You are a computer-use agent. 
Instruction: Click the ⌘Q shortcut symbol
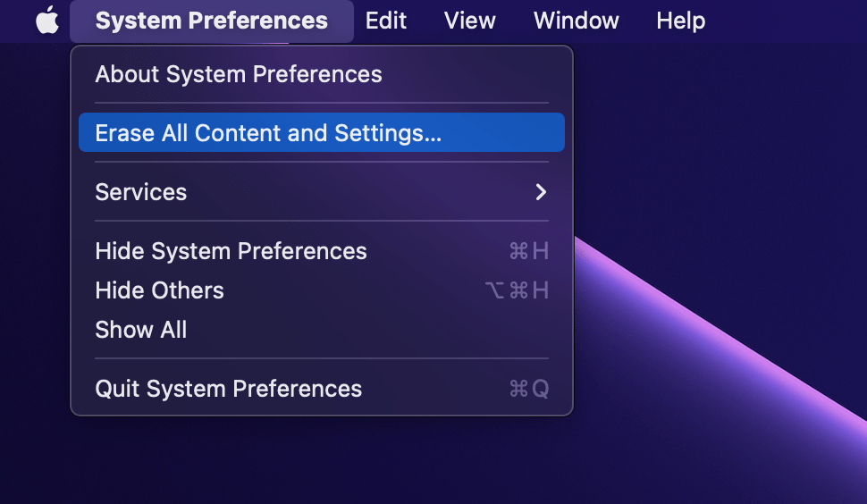click(x=529, y=389)
